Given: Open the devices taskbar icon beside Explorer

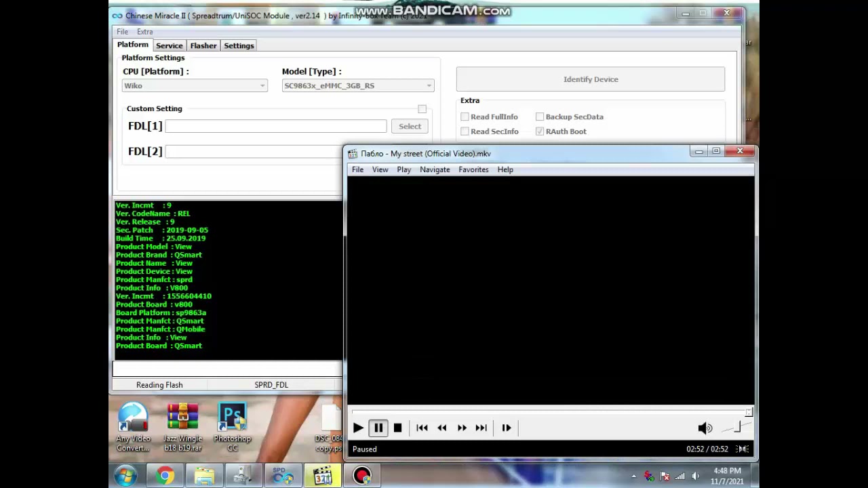Looking at the screenshot, I should pos(243,476).
